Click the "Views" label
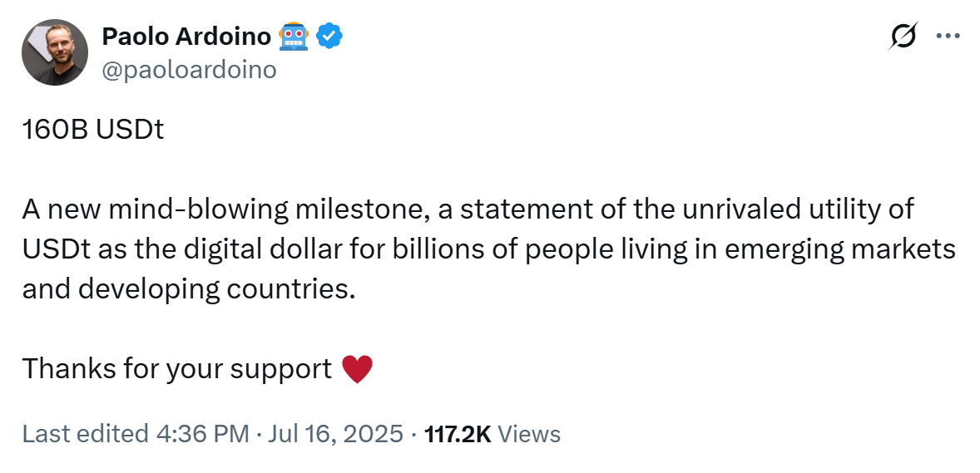The width and height of the screenshot is (980, 473). tap(528, 434)
